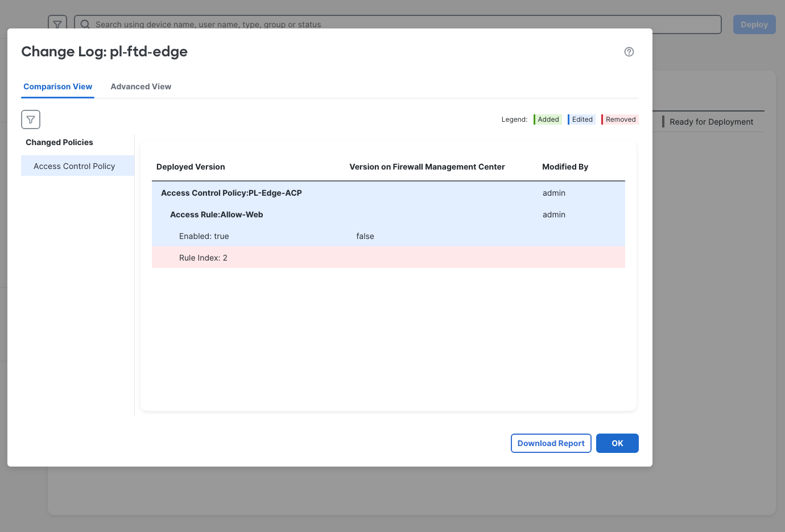Select the Access Rule:Allow-Web row
The width and height of the screenshot is (785, 532).
click(389, 215)
